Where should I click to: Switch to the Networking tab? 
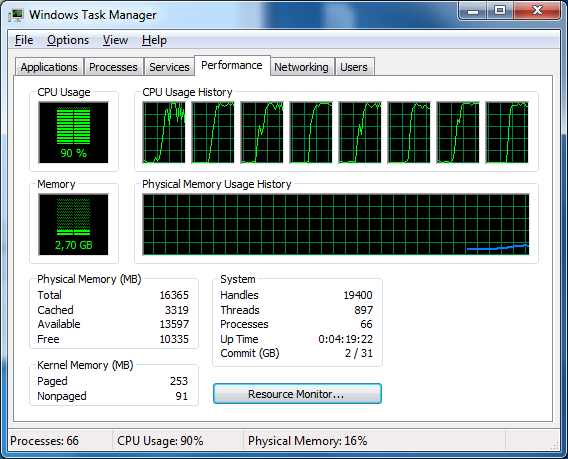pos(301,67)
